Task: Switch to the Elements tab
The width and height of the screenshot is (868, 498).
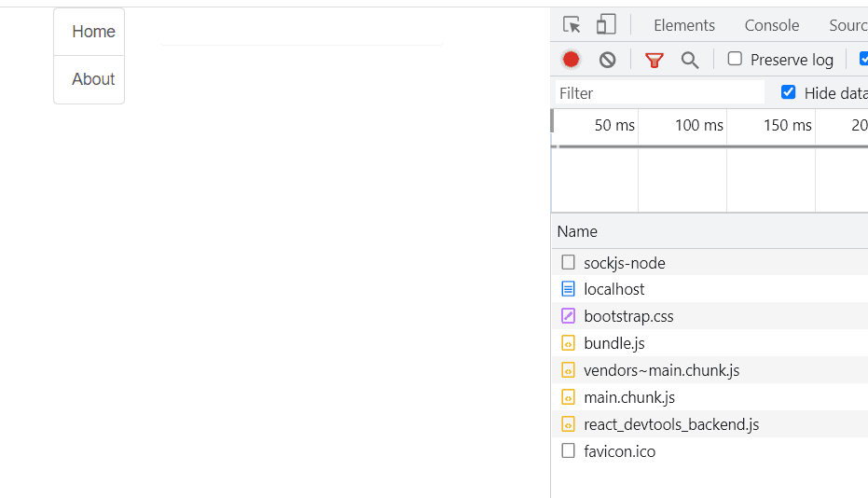Action: (684, 25)
